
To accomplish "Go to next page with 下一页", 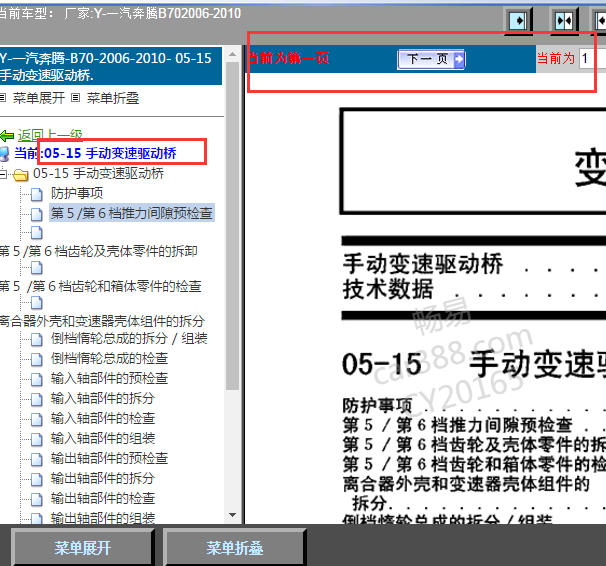I will coord(431,59).
